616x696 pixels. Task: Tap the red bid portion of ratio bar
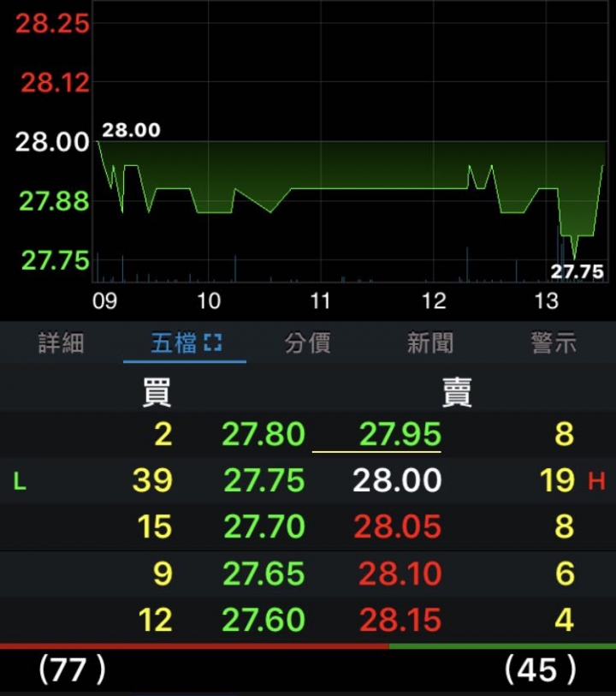coord(194,646)
